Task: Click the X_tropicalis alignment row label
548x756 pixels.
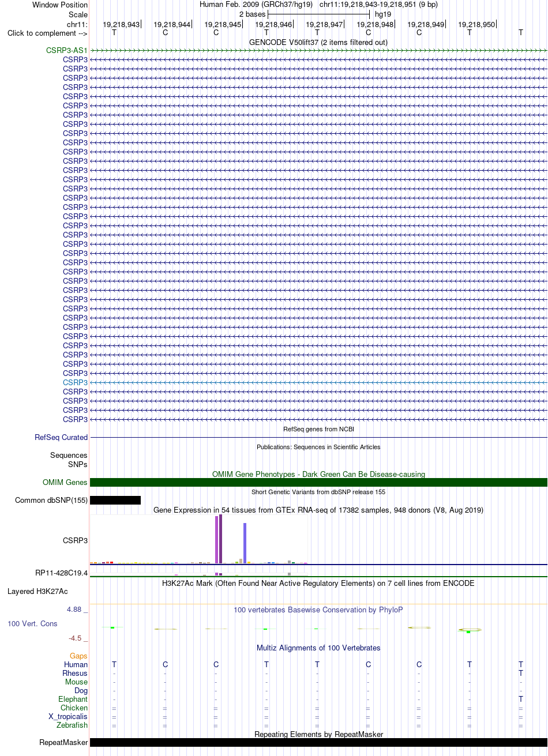Action: click(x=68, y=717)
